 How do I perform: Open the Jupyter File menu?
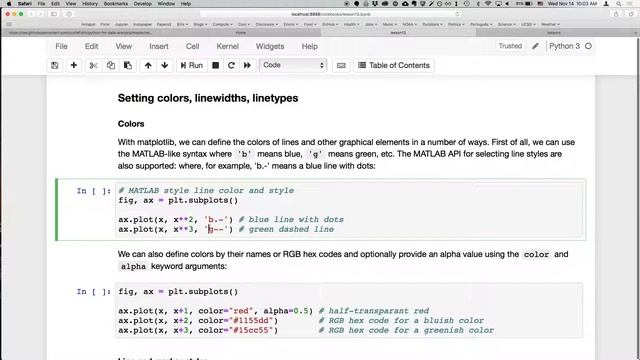[x=62, y=47]
